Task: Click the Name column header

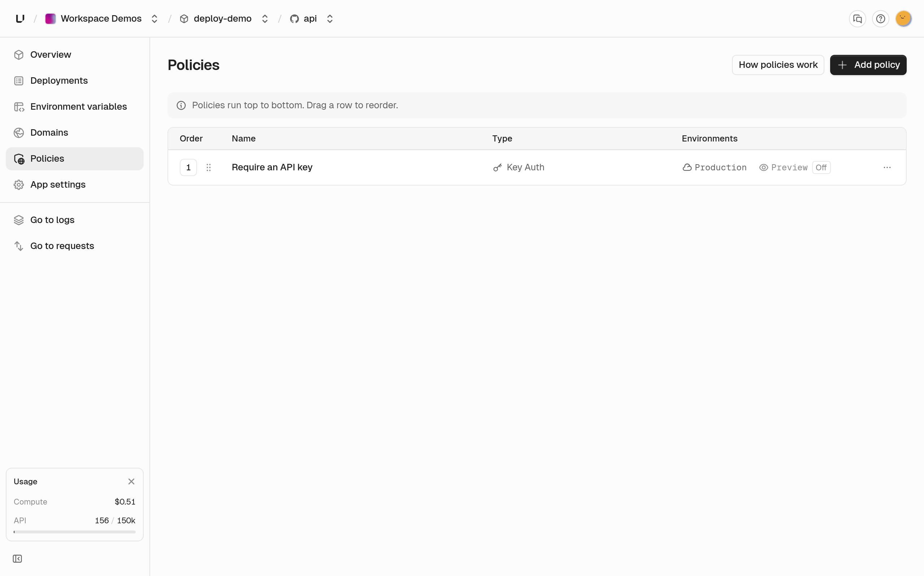Action: pos(244,139)
